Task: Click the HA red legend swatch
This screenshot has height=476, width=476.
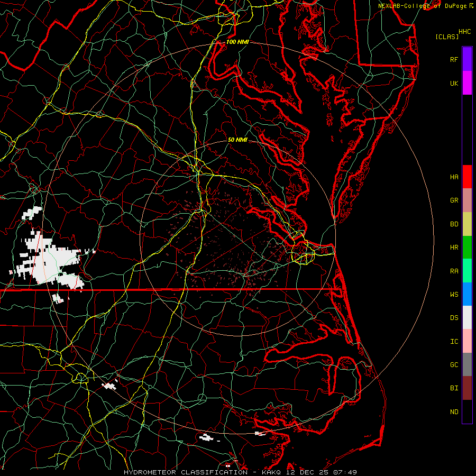Action: [x=467, y=177]
